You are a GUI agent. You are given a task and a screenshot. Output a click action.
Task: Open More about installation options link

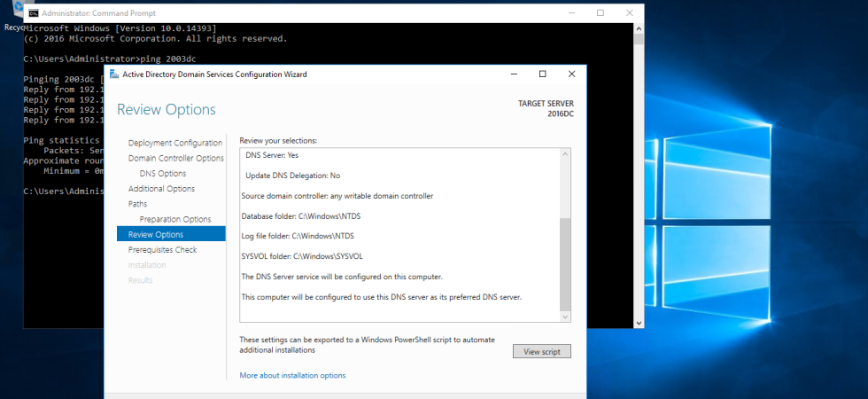coord(292,375)
